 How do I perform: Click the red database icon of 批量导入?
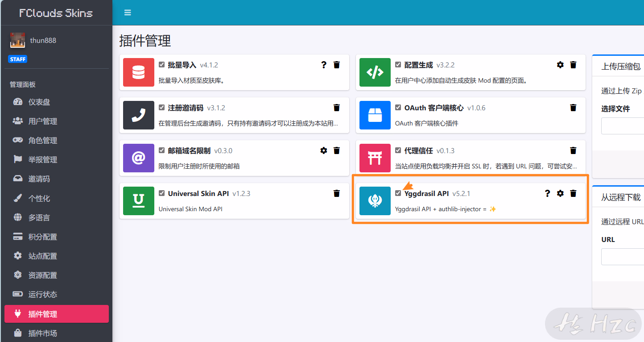[139, 72]
